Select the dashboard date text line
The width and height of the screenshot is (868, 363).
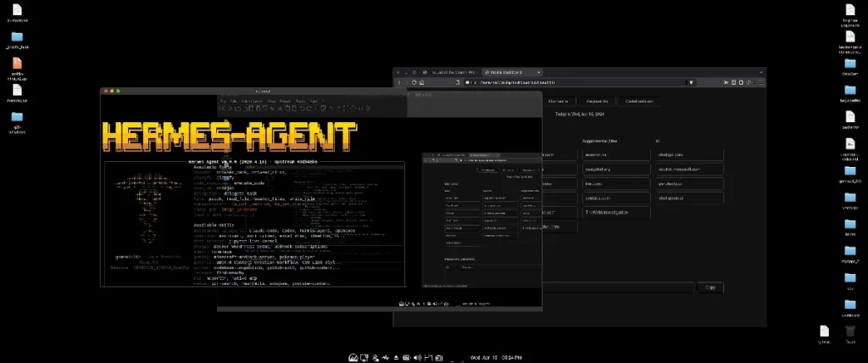[x=580, y=114]
